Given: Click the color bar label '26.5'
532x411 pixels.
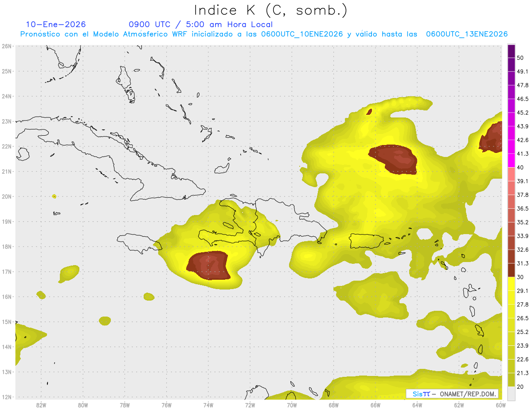Looking at the screenshot, I should 523,318.
